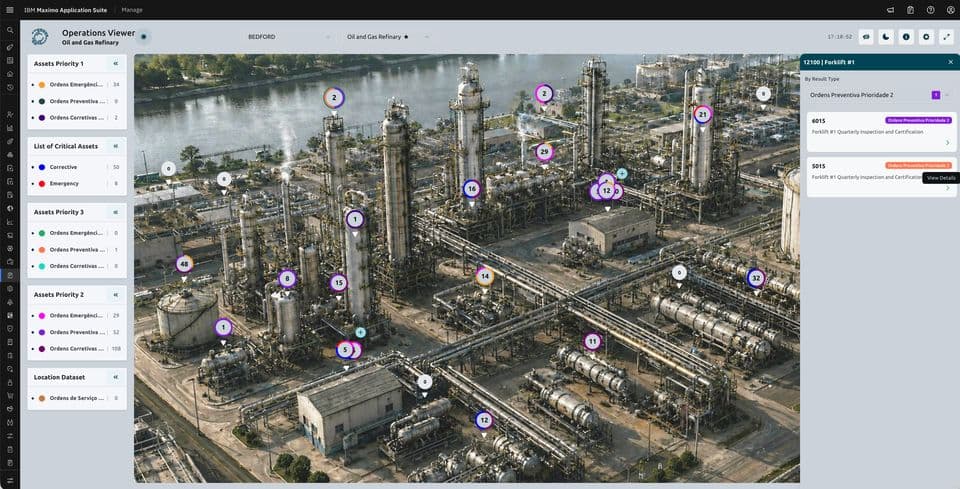Toggle Ordens Emergênci row in Assets Priority 2

pos(77,316)
